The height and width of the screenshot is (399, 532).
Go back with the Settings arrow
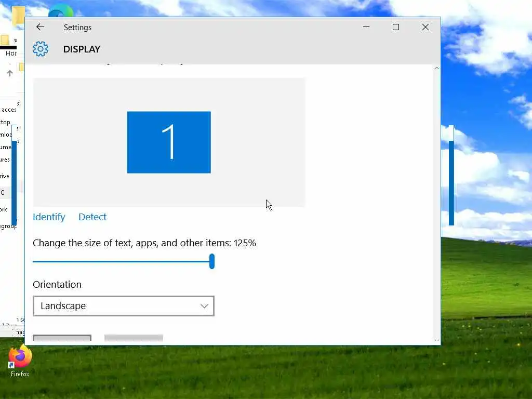click(40, 27)
